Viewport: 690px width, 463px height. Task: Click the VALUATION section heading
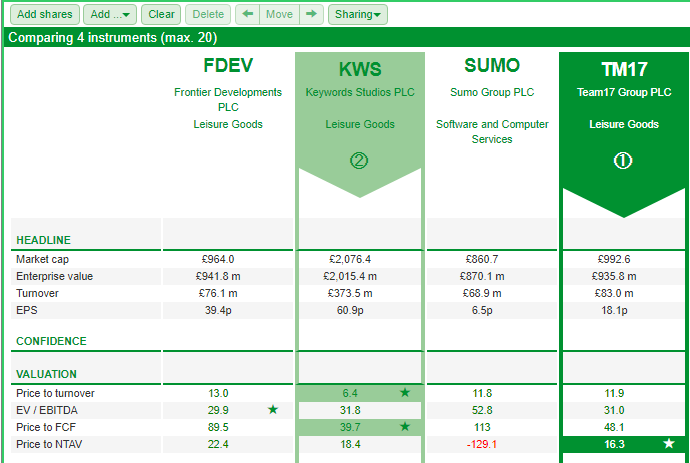[46, 374]
